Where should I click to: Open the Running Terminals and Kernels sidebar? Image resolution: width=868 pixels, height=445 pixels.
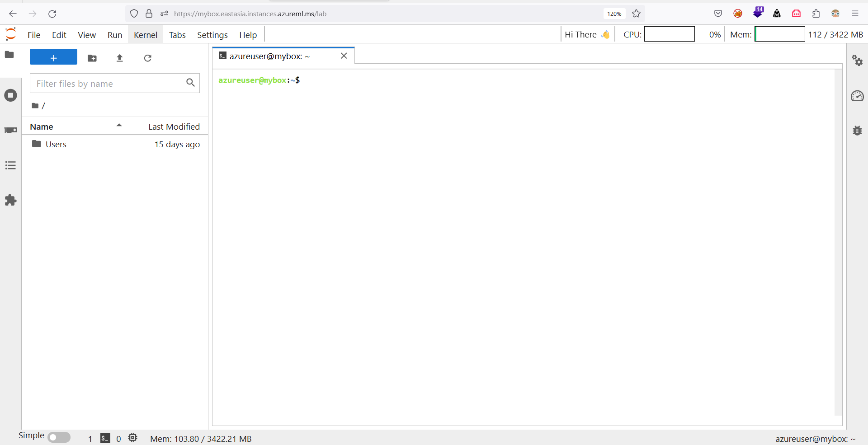point(10,95)
